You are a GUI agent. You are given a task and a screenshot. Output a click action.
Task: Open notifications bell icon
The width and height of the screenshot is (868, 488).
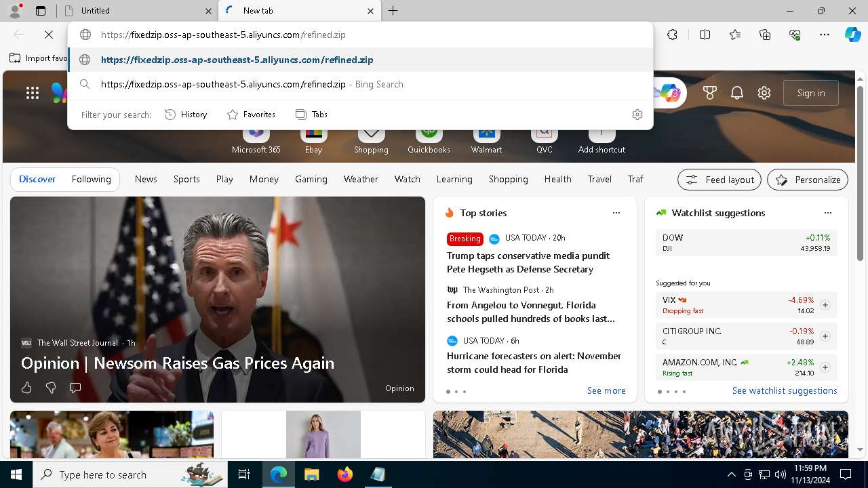[x=737, y=93]
